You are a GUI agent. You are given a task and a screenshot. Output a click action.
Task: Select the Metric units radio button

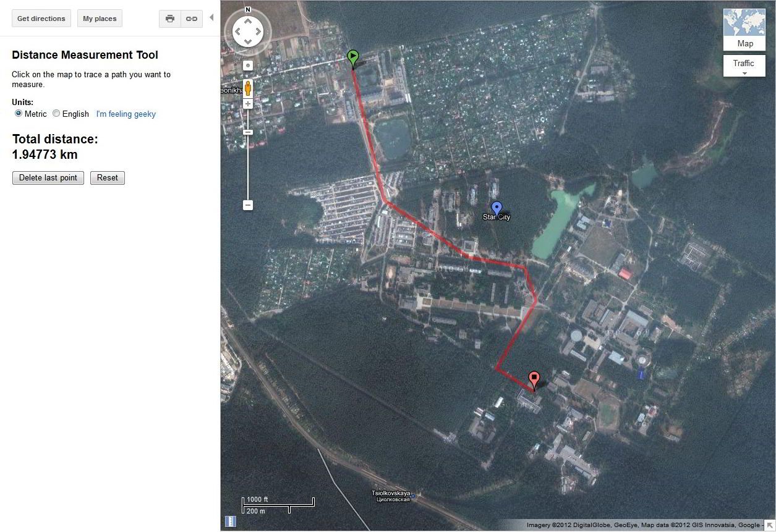[19, 114]
